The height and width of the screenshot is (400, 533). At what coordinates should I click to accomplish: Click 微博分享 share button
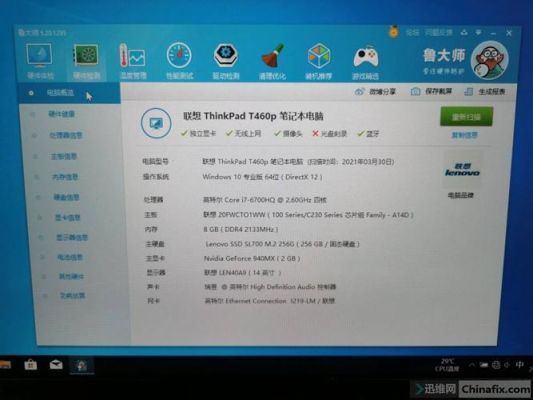(376, 92)
